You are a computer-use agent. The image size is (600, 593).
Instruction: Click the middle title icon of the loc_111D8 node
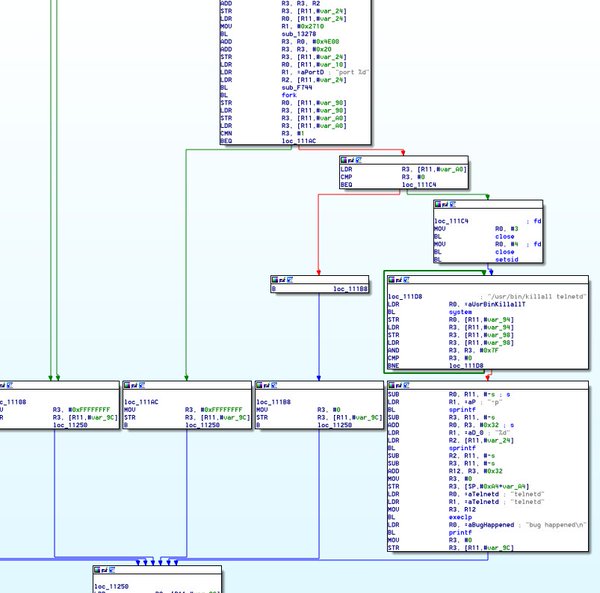coord(399,280)
